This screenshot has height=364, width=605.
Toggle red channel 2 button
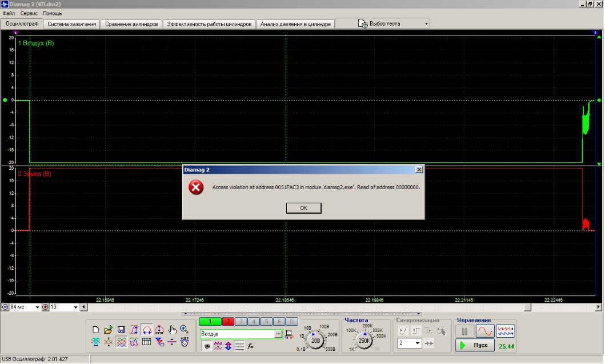pyautogui.click(x=228, y=321)
